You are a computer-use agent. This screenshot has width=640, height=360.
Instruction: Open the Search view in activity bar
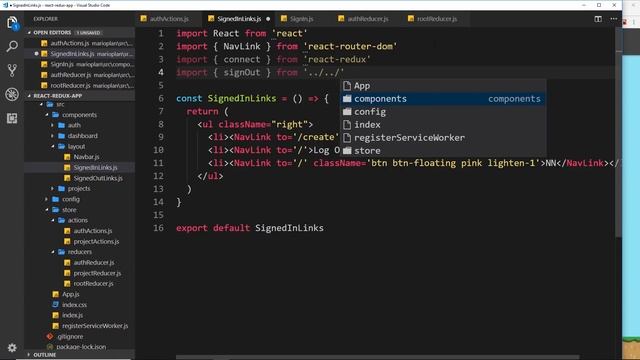[x=12, y=47]
